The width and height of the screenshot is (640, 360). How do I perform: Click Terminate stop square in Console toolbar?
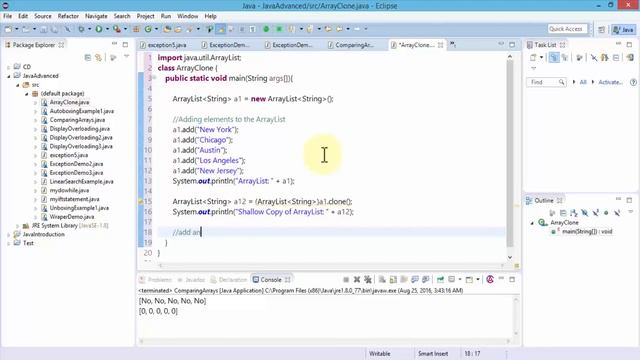346,280
